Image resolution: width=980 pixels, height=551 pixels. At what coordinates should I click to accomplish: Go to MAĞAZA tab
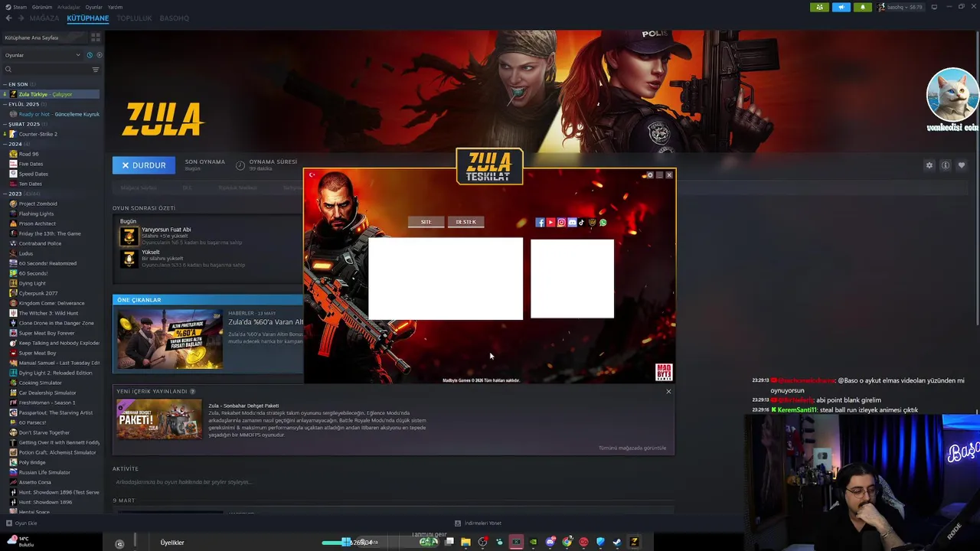click(44, 18)
